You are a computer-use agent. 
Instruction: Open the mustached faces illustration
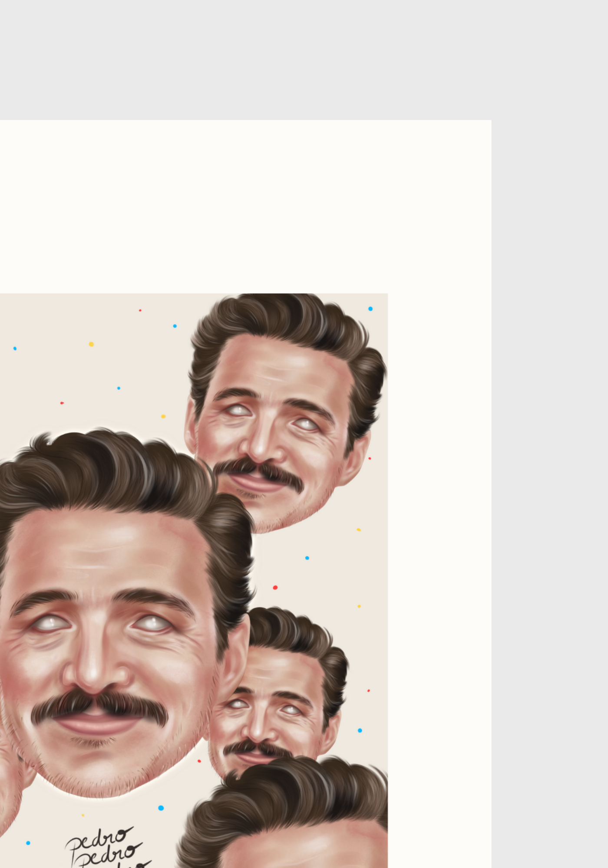point(194,581)
